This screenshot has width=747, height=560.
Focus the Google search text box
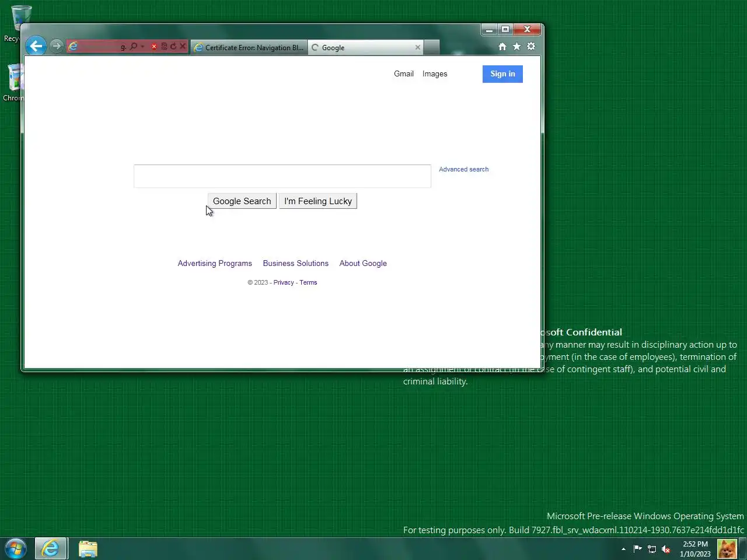click(x=282, y=176)
